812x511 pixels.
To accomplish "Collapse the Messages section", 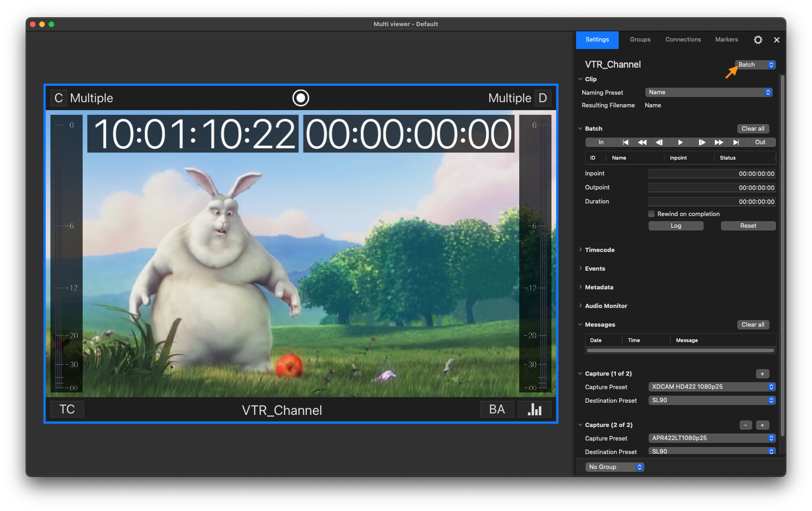I will point(580,325).
